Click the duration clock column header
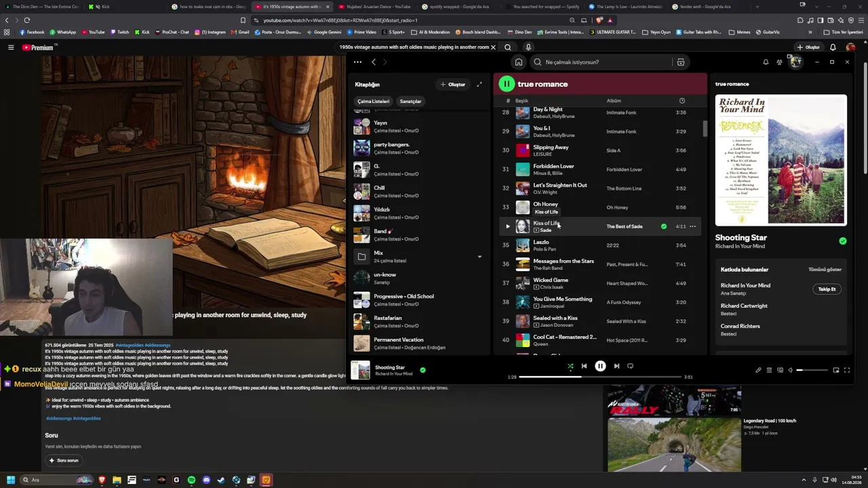This screenshot has width=868, height=488. pos(682,101)
